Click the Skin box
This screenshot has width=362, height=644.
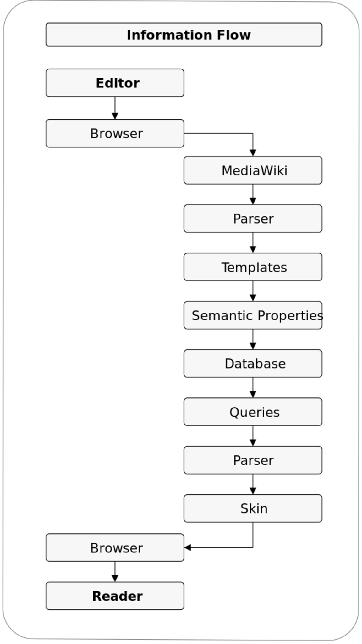(x=253, y=508)
